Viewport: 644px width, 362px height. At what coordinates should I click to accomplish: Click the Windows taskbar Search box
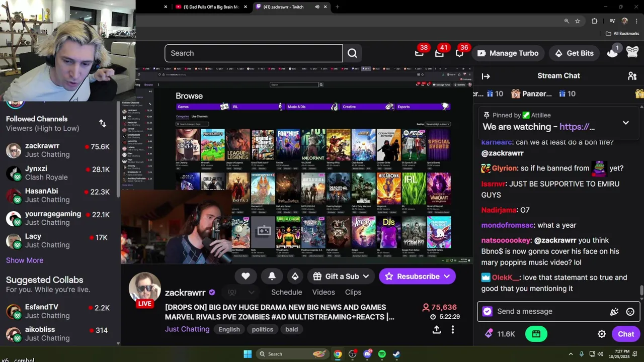293,354
